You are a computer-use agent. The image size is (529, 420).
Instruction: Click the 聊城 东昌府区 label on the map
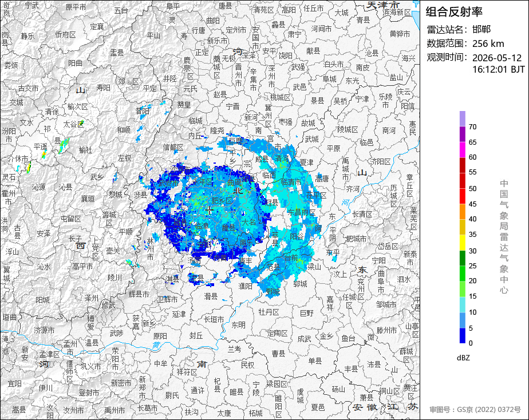point(301,213)
